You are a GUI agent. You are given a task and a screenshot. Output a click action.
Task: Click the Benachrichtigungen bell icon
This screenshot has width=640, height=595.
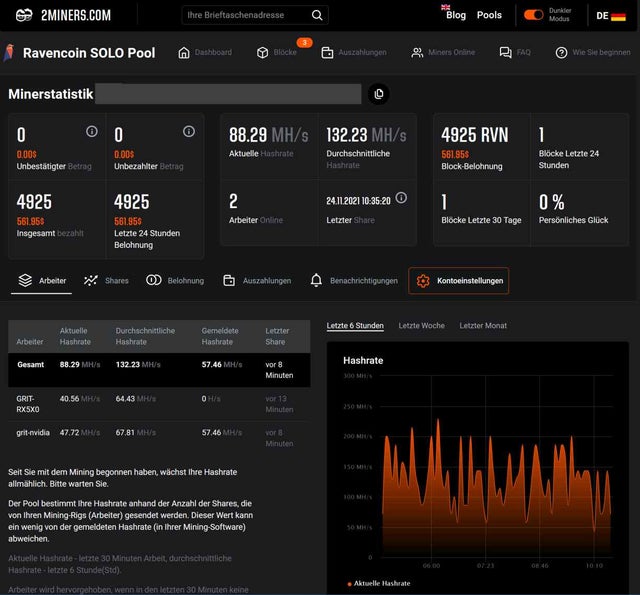pyautogui.click(x=316, y=280)
